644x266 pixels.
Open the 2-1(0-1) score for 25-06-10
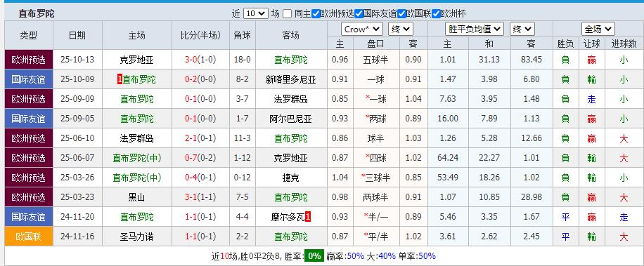pos(200,138)
